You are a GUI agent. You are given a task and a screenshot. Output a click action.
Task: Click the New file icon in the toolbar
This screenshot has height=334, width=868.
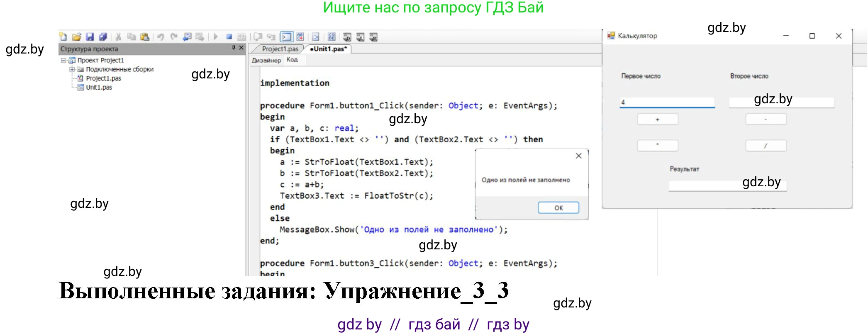tap(63, 37)
